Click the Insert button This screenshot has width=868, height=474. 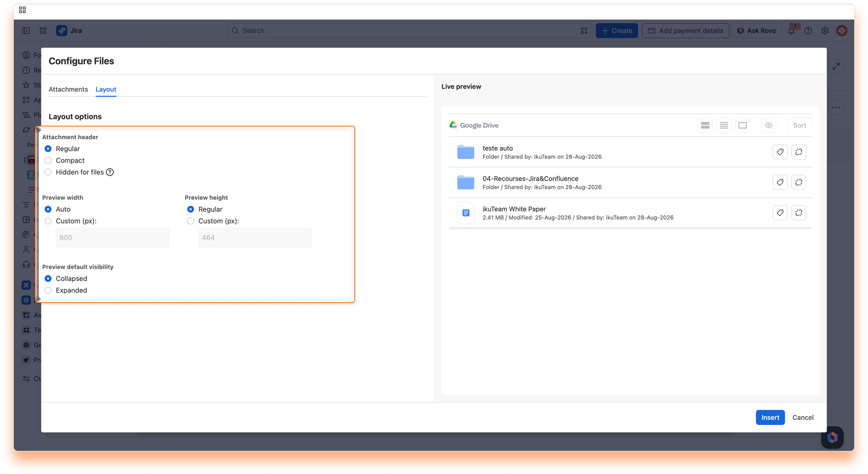[770, 417]
